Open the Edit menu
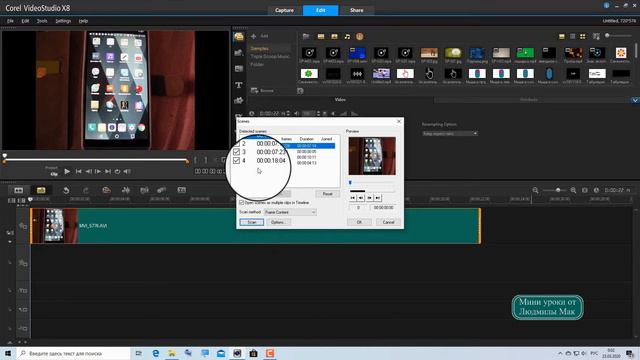Screen dimensions: 640x360 click(25, 21)
